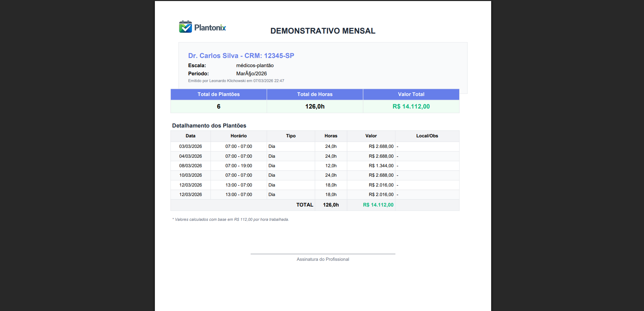Click the Local/Obs column header
The image size is (644, 311).
pyautogui.click(x=427, y=136)
